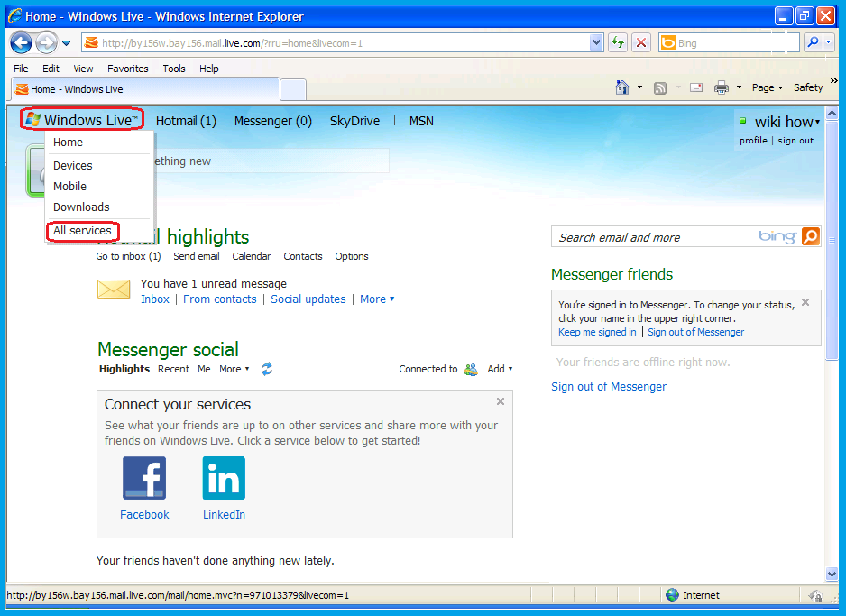The image size is (846, 616).
Task: Open the Tools menu
Action: coord(174,69)
